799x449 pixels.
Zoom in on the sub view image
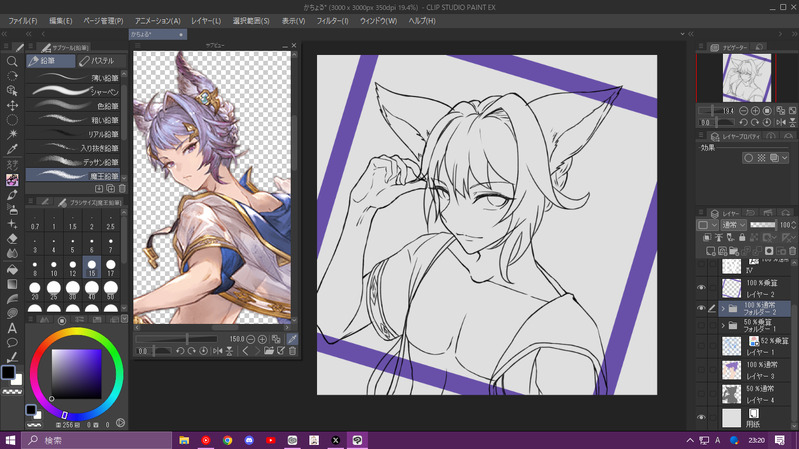coord(263,339)
